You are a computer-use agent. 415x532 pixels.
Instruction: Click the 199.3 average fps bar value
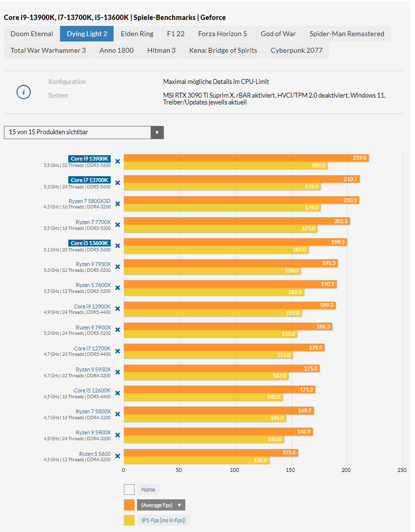(337, 242)
